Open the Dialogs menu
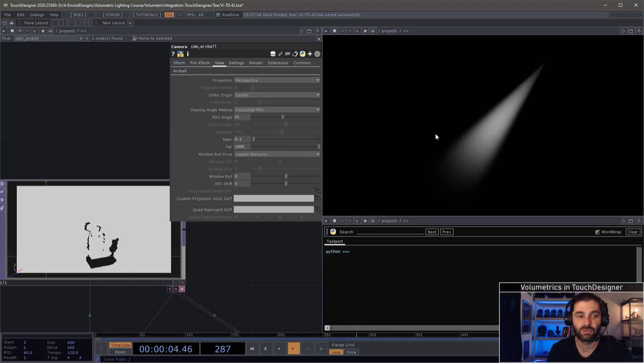Screen dimensions: 644x363 pyautogui.click(x=37, y=15)
